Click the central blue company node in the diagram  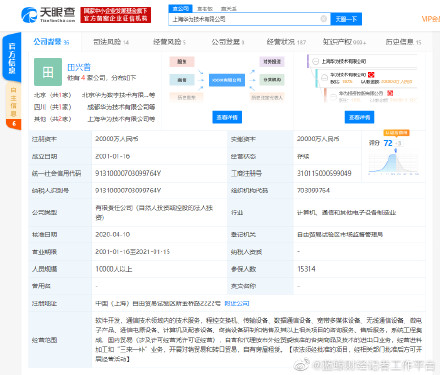point(227,80)
